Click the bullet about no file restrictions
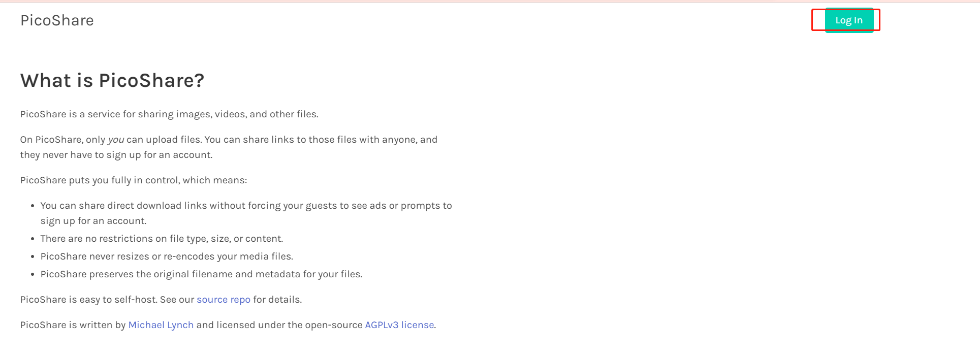Screen dimensions: 980x355 [x=162, y=239]
